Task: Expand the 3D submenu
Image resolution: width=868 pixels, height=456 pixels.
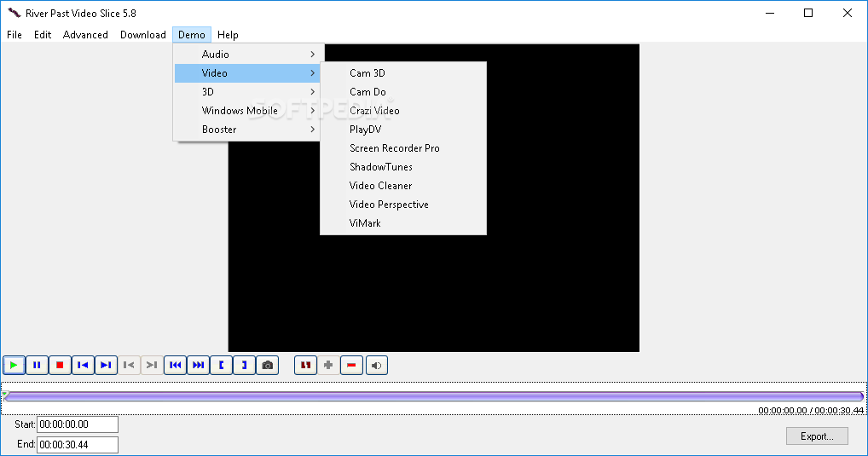Action: [x=247, y=92]
